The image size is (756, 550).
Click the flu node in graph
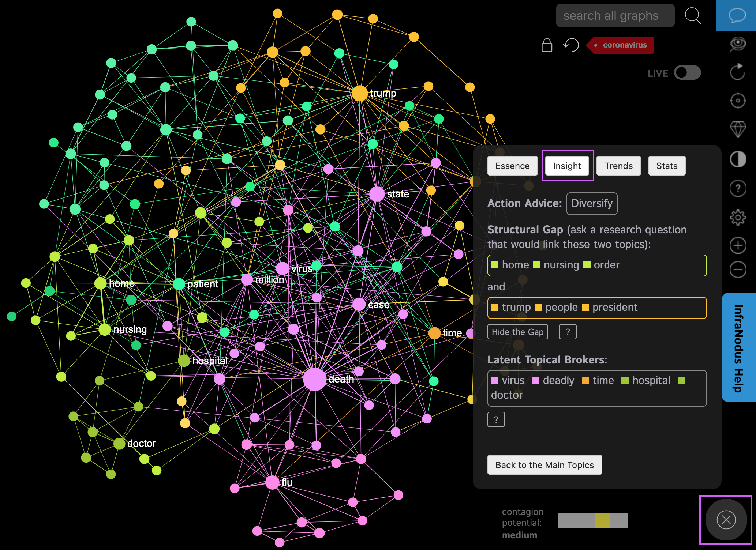click(272, 482)
